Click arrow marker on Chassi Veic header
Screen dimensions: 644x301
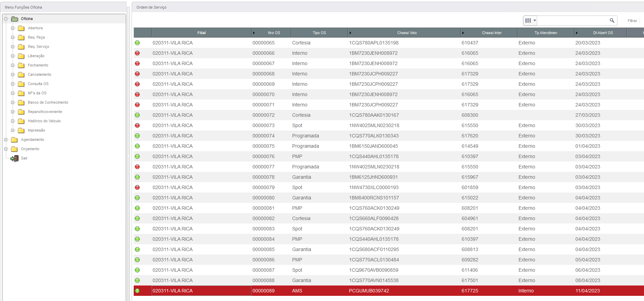tap(350, 33)
